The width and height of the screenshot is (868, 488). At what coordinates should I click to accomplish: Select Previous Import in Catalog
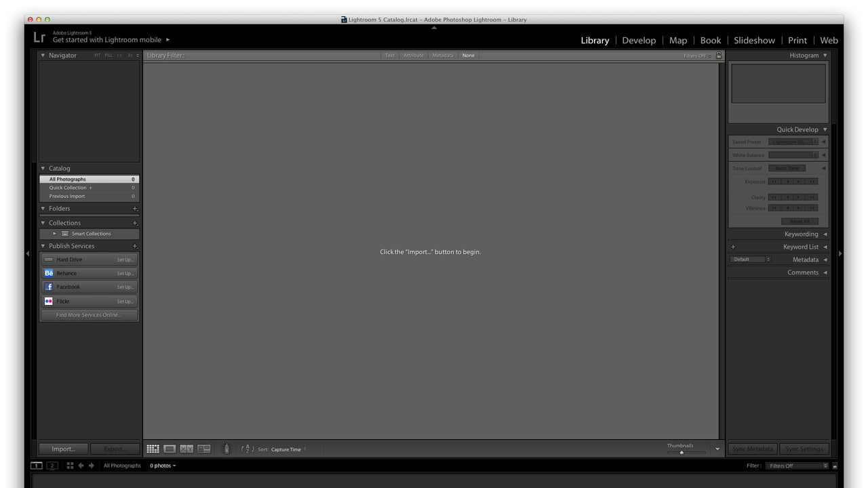point(89,196)
